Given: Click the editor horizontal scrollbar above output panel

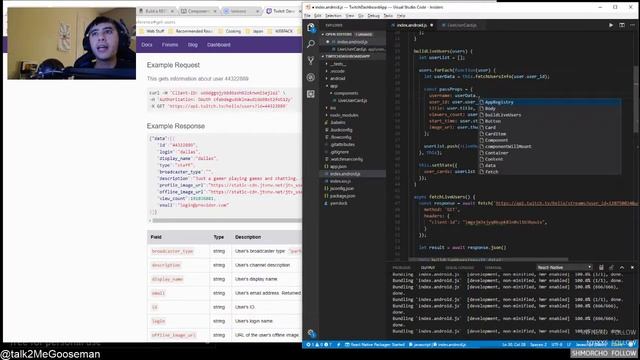Looking at the screenshot, I should pyautogui.click(x=488, y=259).
